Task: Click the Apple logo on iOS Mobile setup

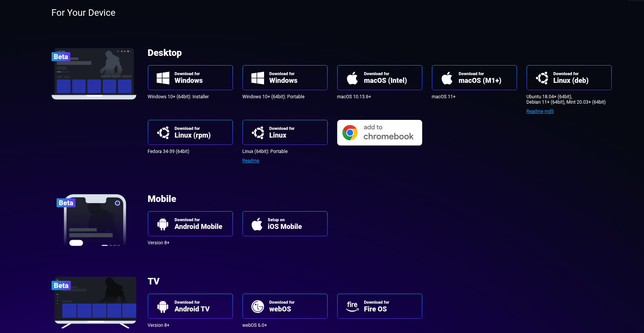Action: 257,224
